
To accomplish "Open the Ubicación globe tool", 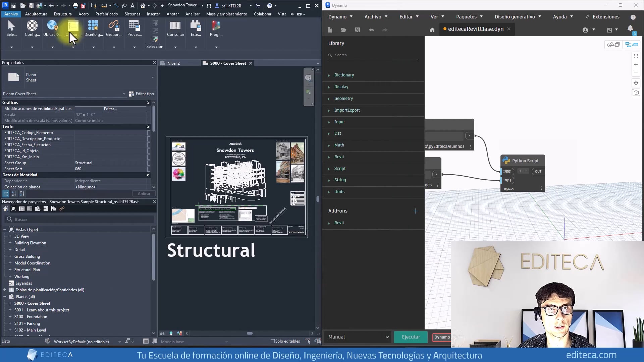I will tap(52, 28).
